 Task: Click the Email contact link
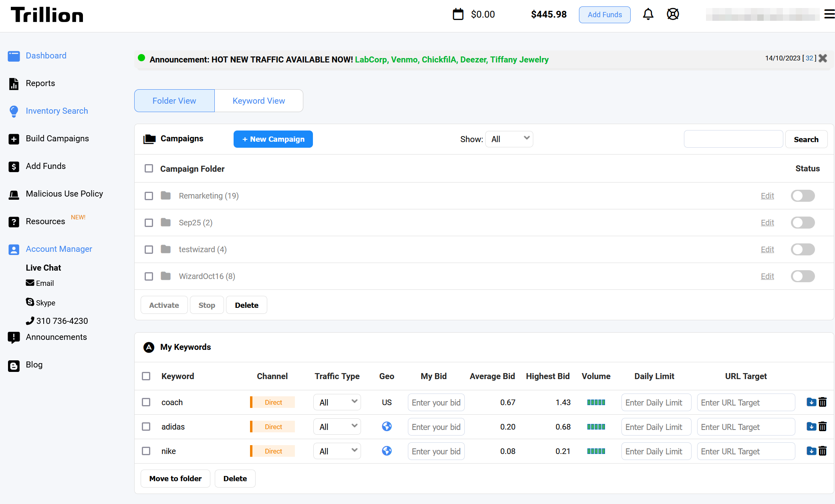40,283
